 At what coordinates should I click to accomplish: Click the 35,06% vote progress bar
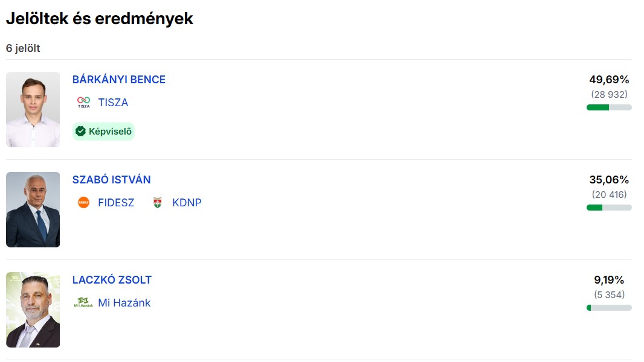pos(609,208)
